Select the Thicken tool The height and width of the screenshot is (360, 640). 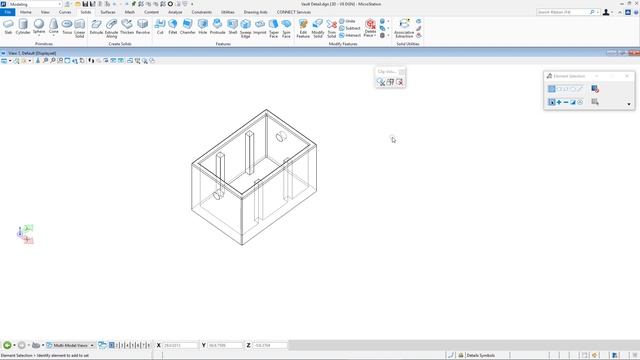[127, 27]
